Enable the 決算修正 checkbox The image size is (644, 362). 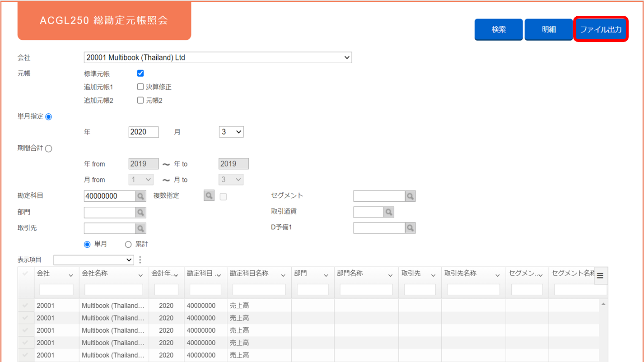(140, 87)
